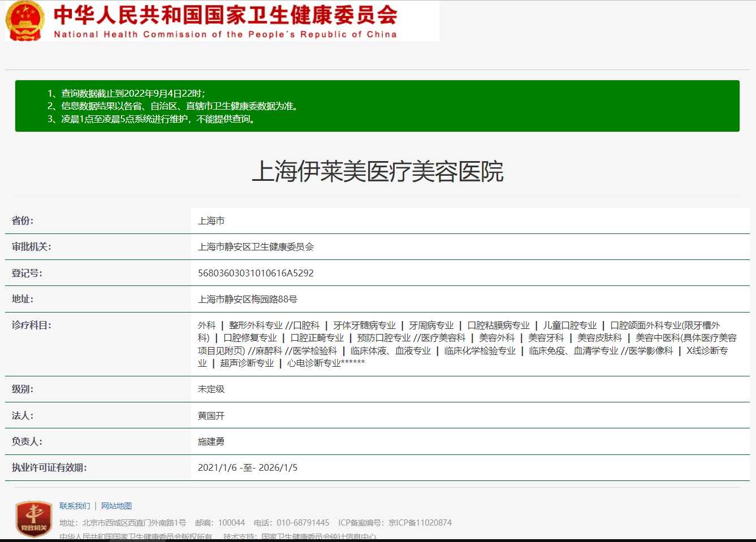This screenshot has width=756, height=542.
Task: Click footer postal code 100044
Action: [231, 523]
